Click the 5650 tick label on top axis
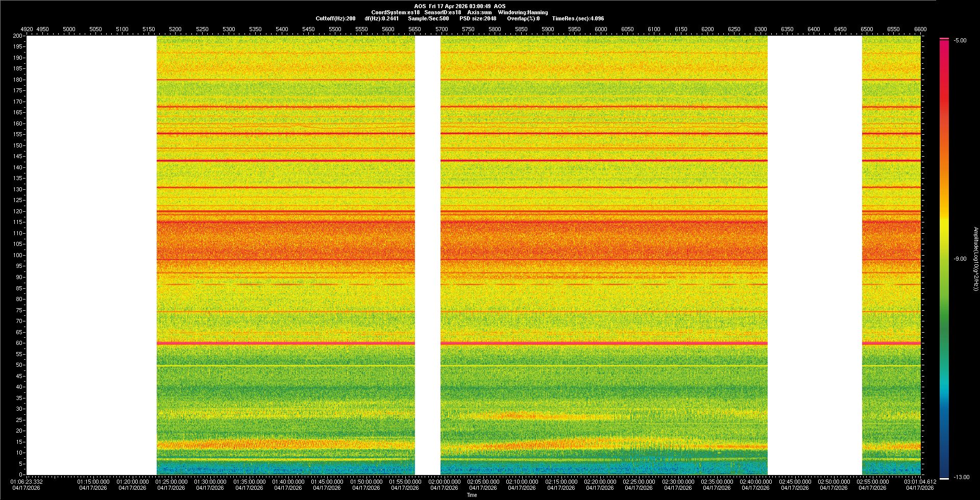This screenshot has width=980, height=500. pos(414,29)
